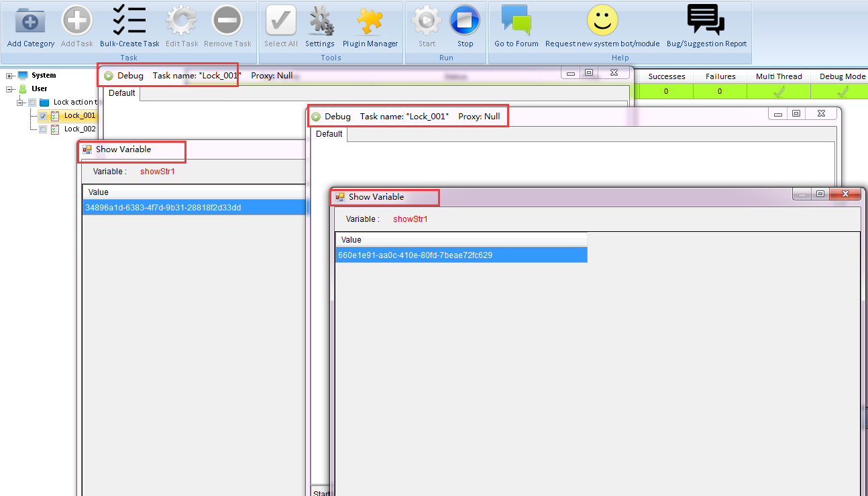Screen dimensions: 868x496
Task: Toggle Debug Mode checkmark in green row
Action: 842,91
